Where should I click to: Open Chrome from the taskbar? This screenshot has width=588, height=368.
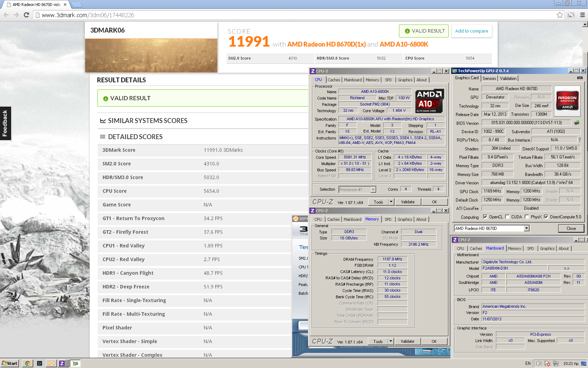[x=27, y=363]
